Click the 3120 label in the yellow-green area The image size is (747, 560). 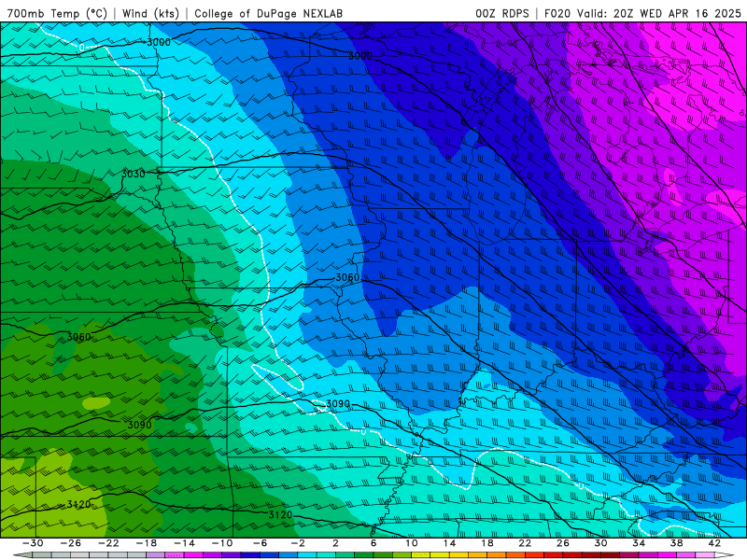click(79, 504)
